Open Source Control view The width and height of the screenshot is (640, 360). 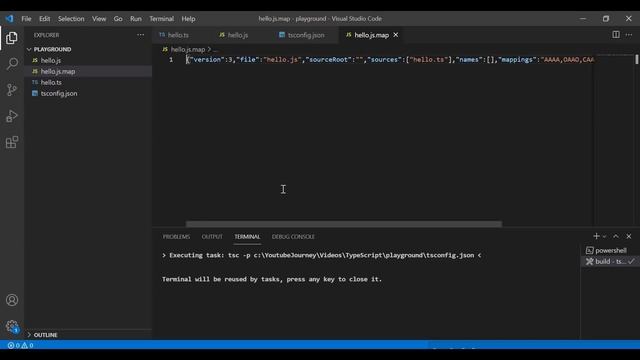(x=12, y=90)
